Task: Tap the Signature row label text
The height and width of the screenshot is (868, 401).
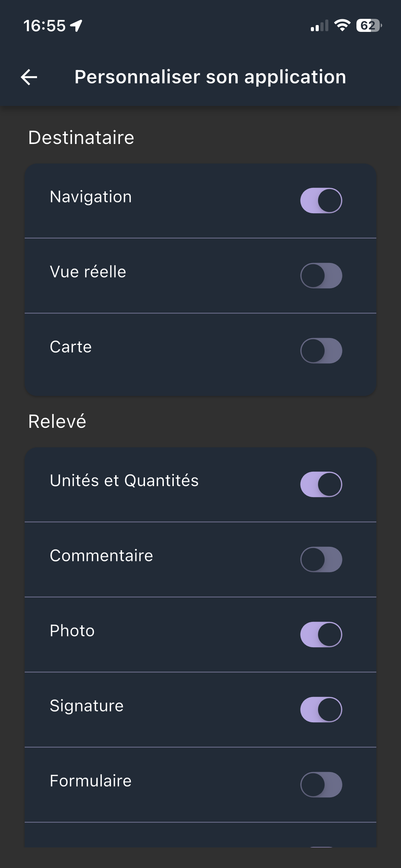Action: pos(87,706)
